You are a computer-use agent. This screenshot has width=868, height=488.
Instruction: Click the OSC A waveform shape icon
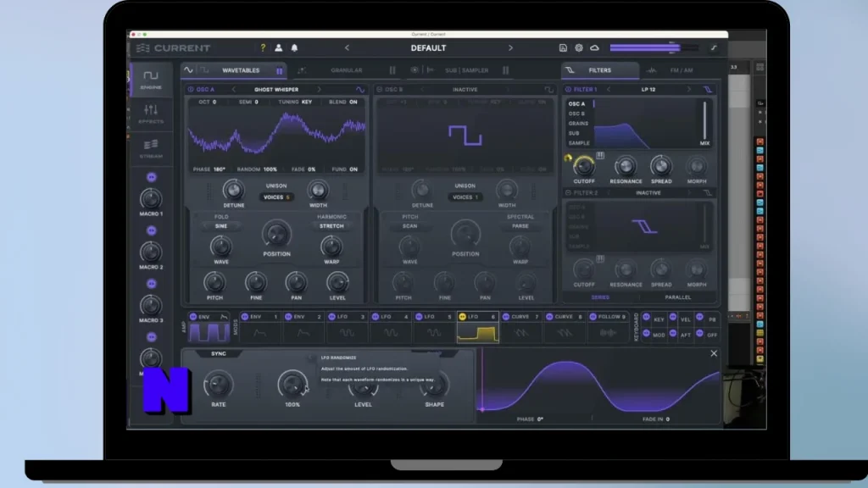click(x=359, y=90)
